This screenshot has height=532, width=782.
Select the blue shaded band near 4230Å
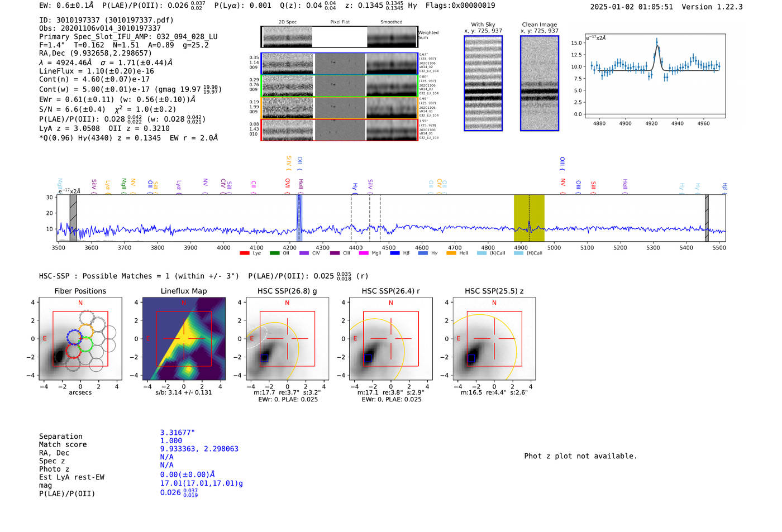pyautogui.click(x=299, y=218)
